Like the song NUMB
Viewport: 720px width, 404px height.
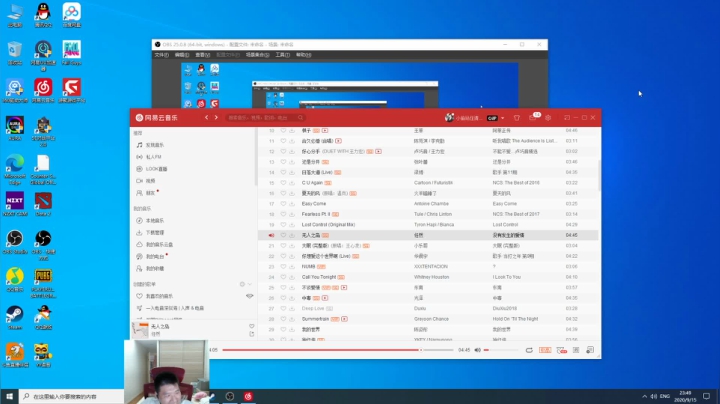(283, 267)
